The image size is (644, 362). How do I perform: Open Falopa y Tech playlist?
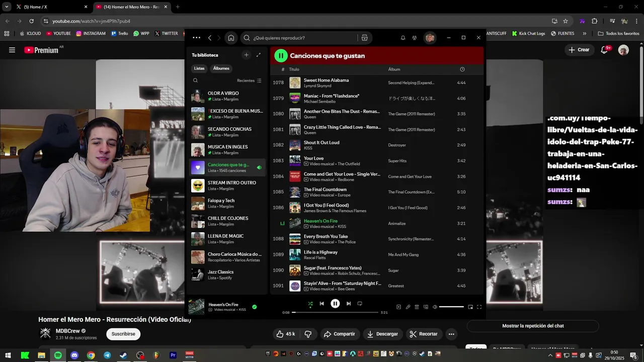(227, 204)
